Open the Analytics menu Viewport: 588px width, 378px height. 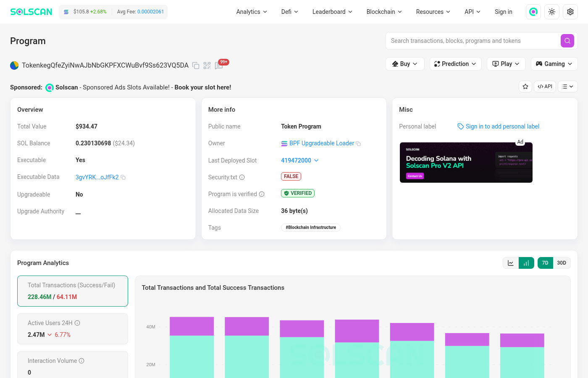pyautogui.click(x=252, y=12)
